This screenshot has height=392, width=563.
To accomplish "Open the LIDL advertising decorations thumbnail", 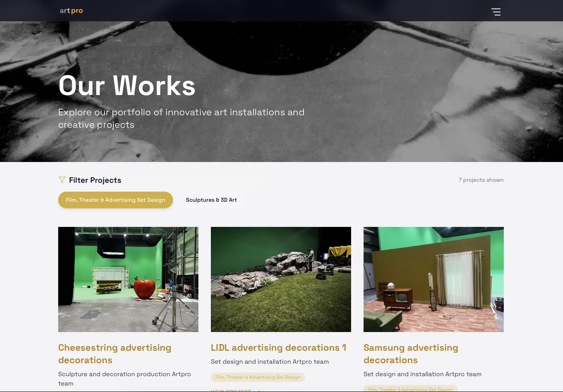I will [281, 279].
